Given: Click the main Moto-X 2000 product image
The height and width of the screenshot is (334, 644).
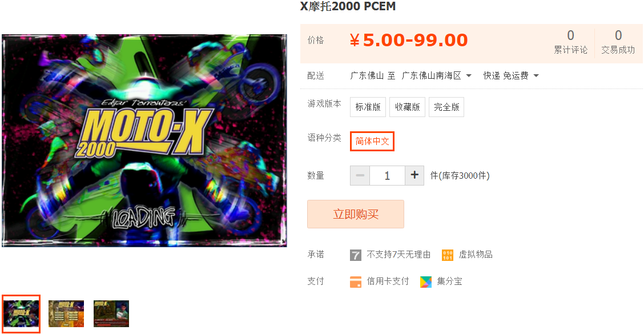Looking at the screenshot, I should pos(144,140).
